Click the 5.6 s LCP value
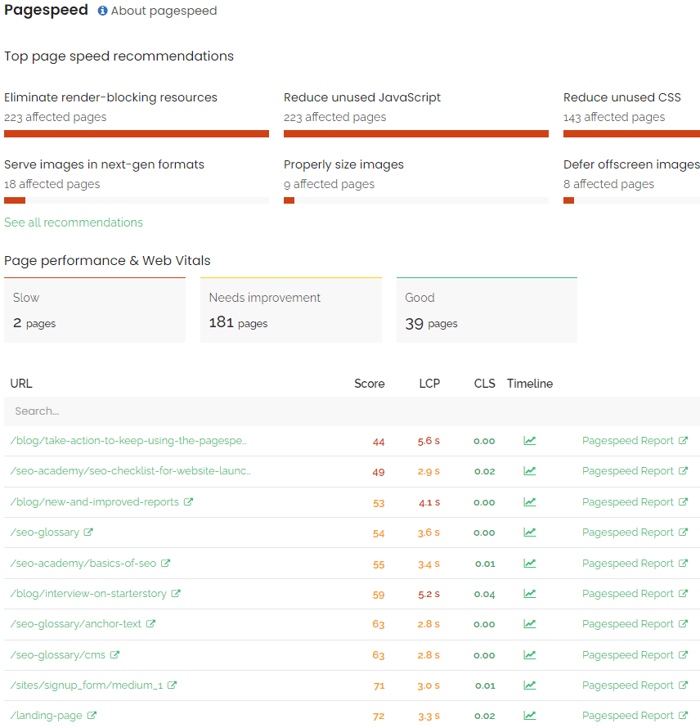 point(429,441)
